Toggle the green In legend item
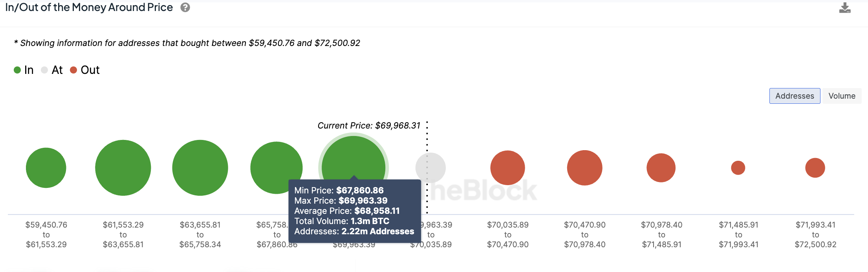 tap(24, 70)
